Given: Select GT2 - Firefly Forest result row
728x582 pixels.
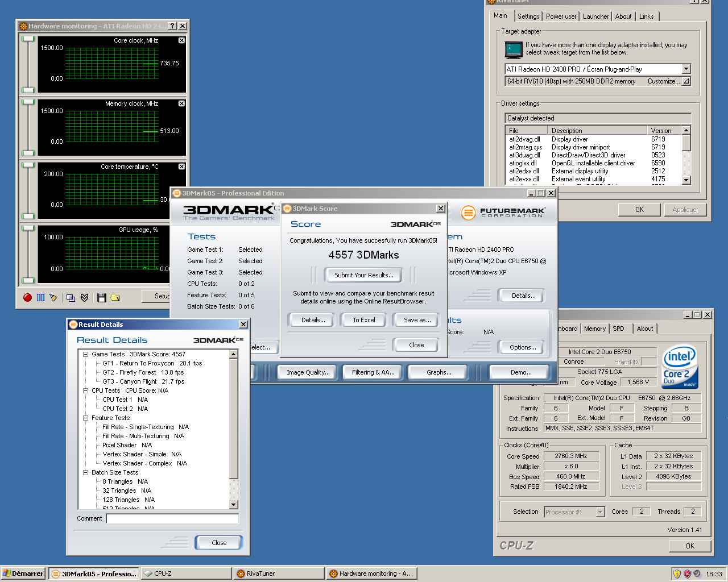Looking at the screenshot, I should [143, 372].
